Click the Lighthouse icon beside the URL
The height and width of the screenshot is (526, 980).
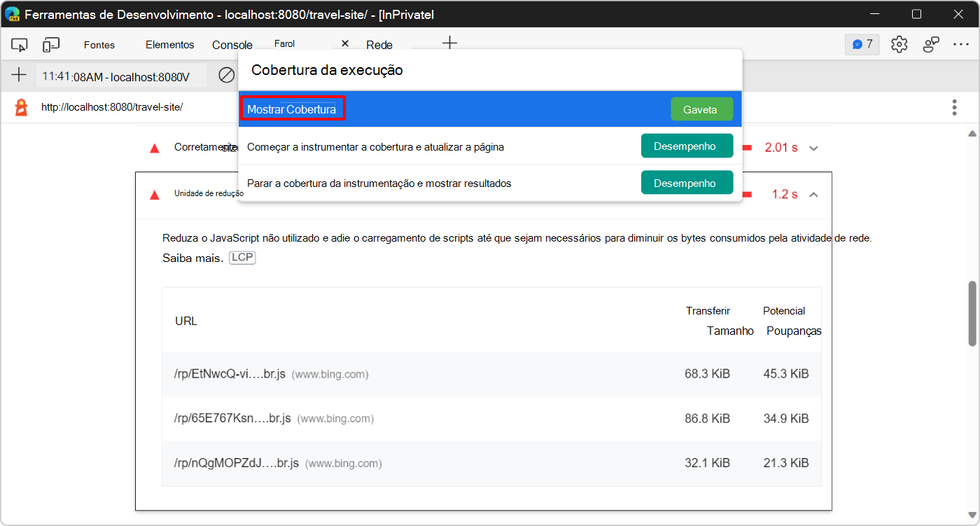point(20,106)
